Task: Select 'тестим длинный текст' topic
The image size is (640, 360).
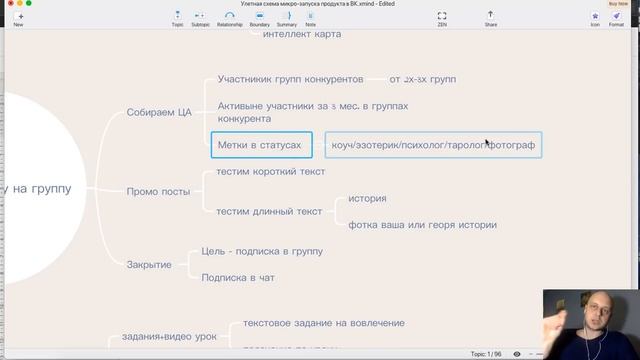Action: click(269, 211)
